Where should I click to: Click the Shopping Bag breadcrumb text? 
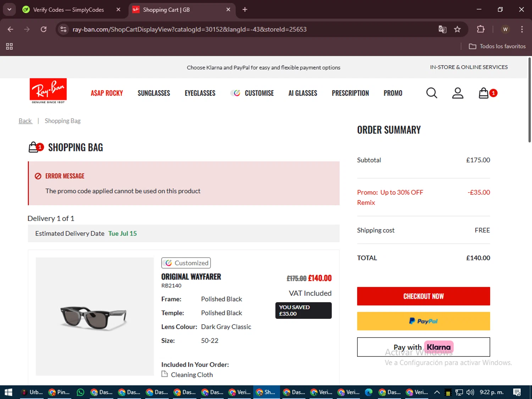[63, 121]
